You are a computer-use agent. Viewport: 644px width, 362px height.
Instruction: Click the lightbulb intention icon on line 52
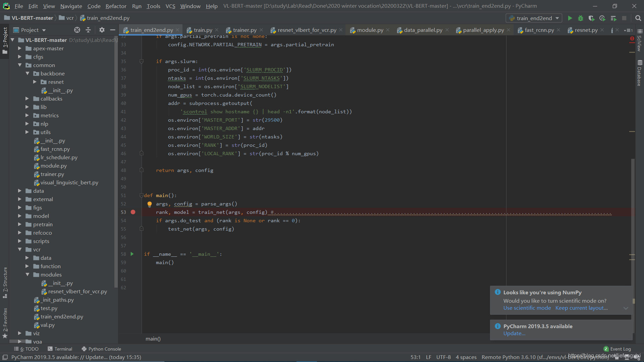pos(150,204)
